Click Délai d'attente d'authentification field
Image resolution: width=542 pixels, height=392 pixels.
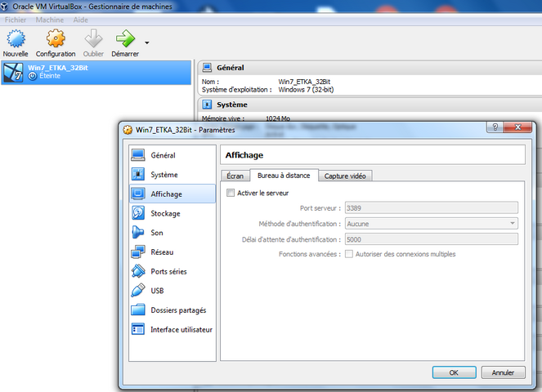[x=432, y=239]
